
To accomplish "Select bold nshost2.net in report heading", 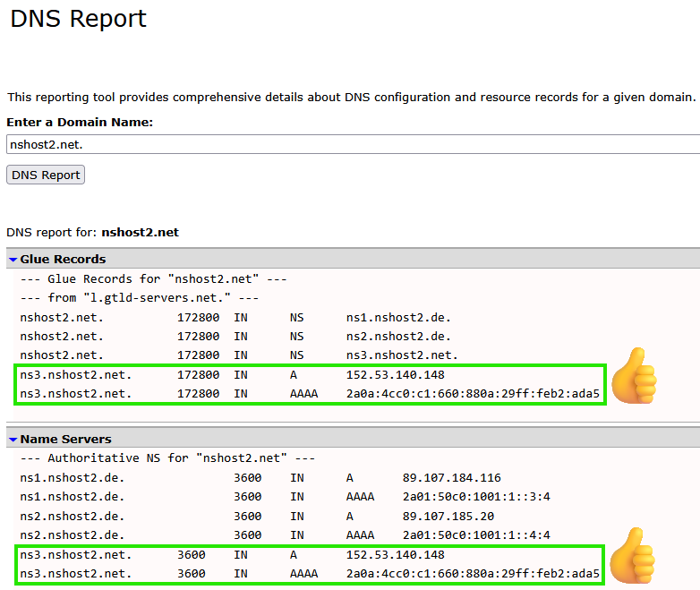I will [141, 232].
